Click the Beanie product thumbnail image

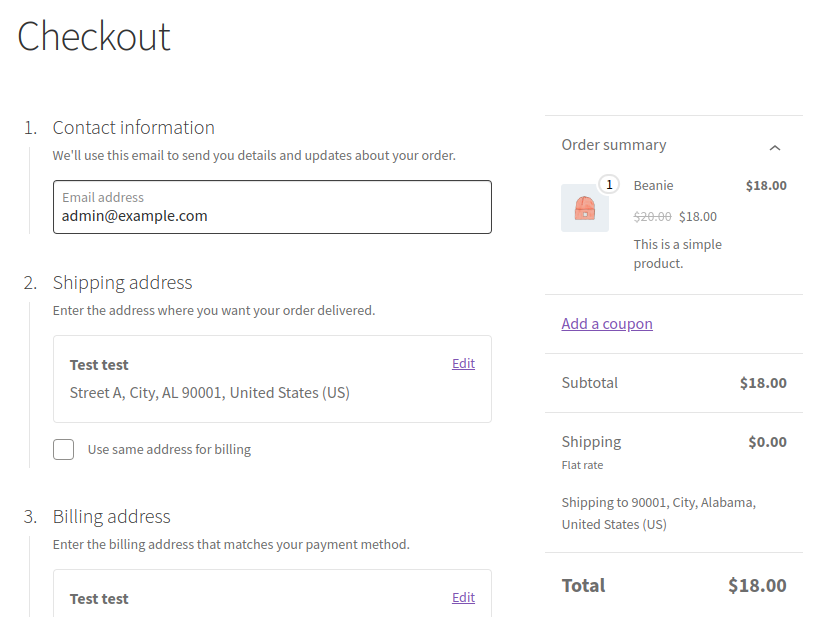pyautogui.click(x=585, y=208)
